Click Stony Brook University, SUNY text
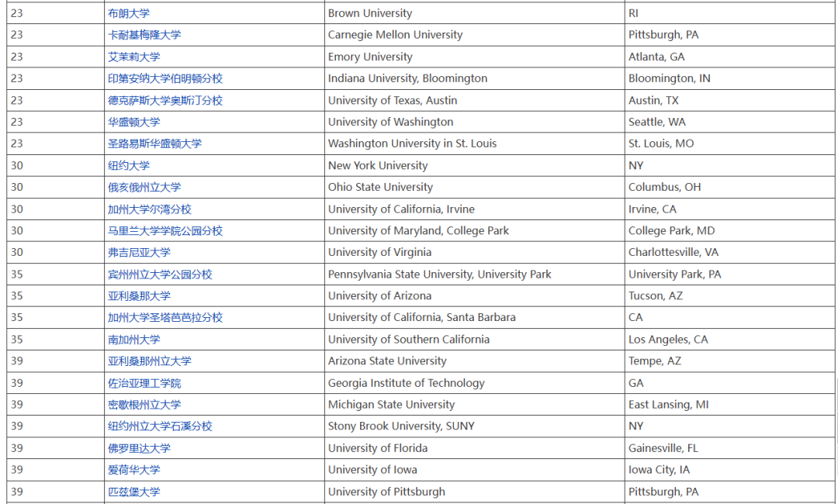 point(401,426)
